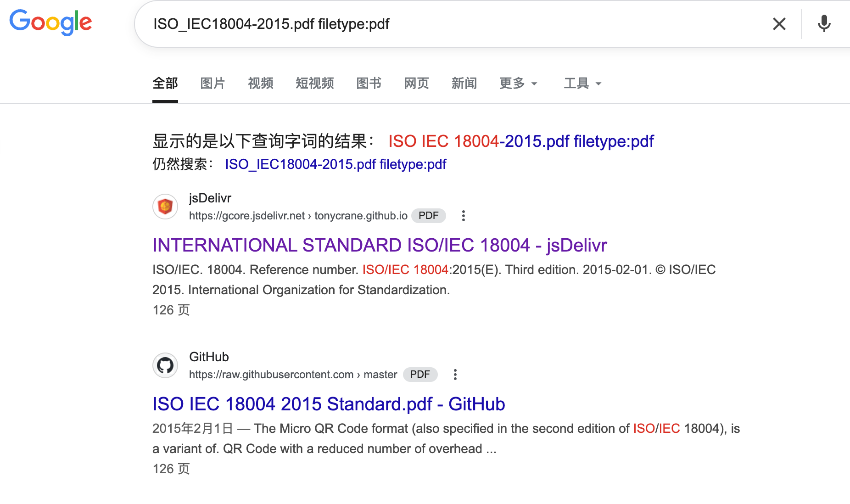The height and width of the screenshot is (504, 850).
Task: Switch to the 图片 tab
Action: click(212, 83)
